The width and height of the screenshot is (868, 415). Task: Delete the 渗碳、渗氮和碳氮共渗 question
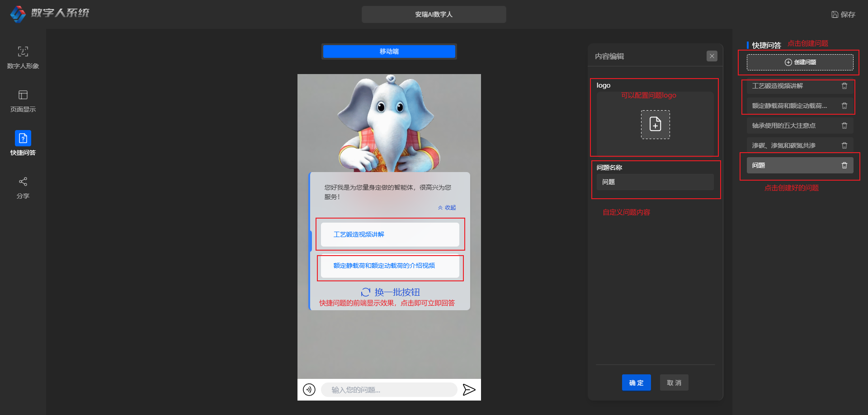click(x=844, y=145)
